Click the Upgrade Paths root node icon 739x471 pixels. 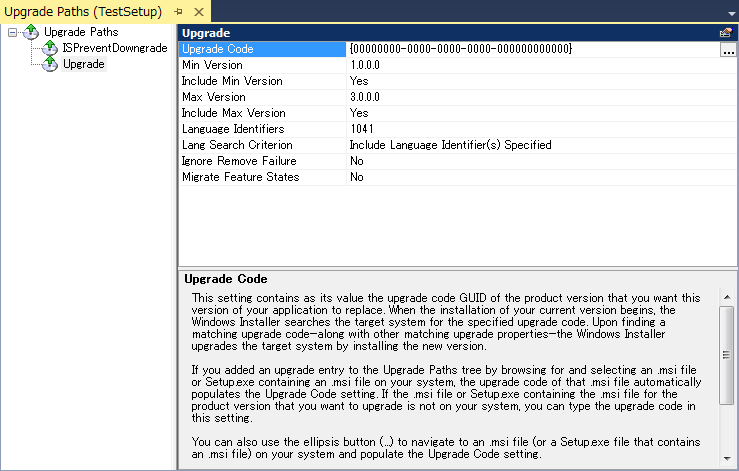click(x=31, y=32)
